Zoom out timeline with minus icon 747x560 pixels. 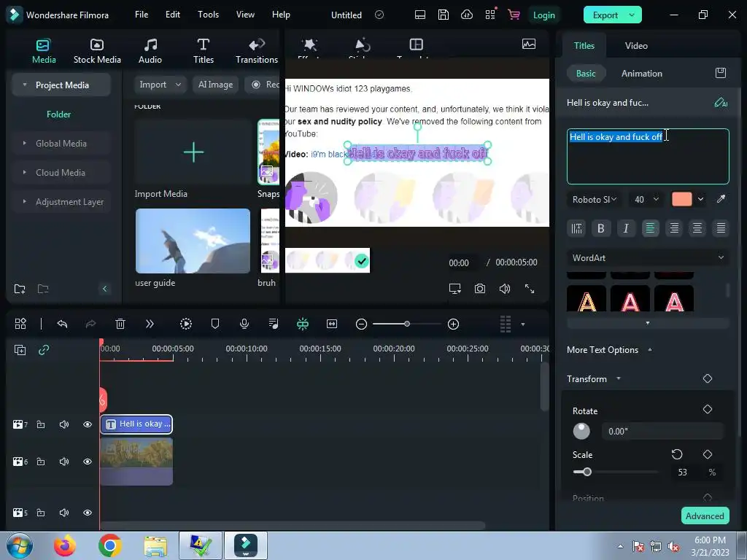pyautogui.click(x=362, y=324)
